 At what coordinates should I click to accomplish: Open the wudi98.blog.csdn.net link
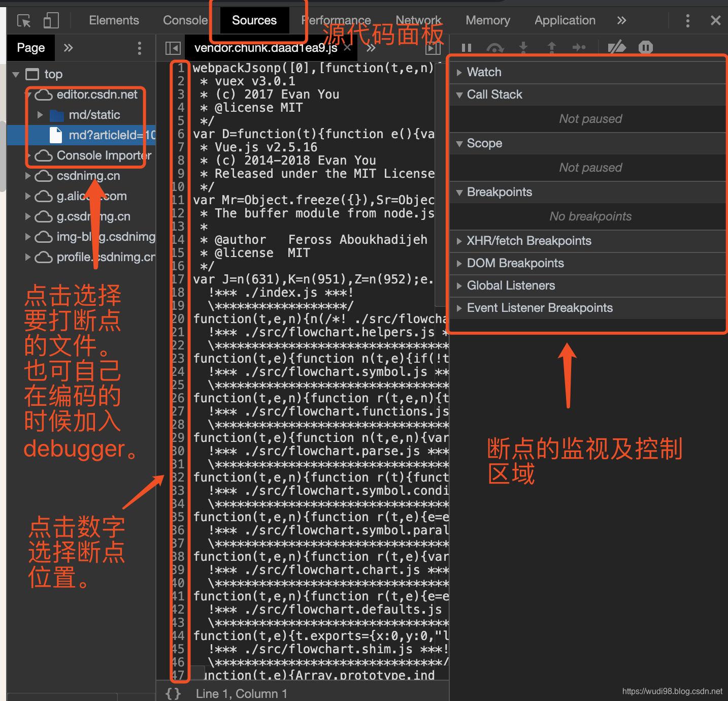pyautogui.click(x=673, y=691)
